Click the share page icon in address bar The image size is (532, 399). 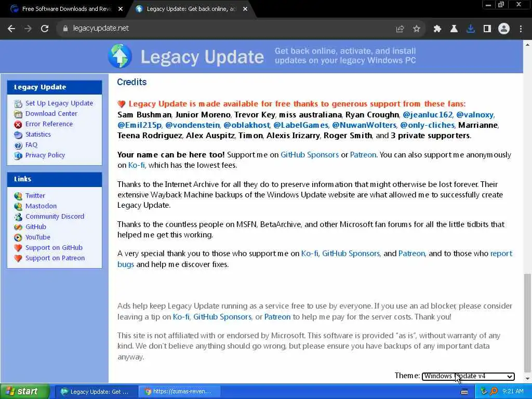pos(400,29)
